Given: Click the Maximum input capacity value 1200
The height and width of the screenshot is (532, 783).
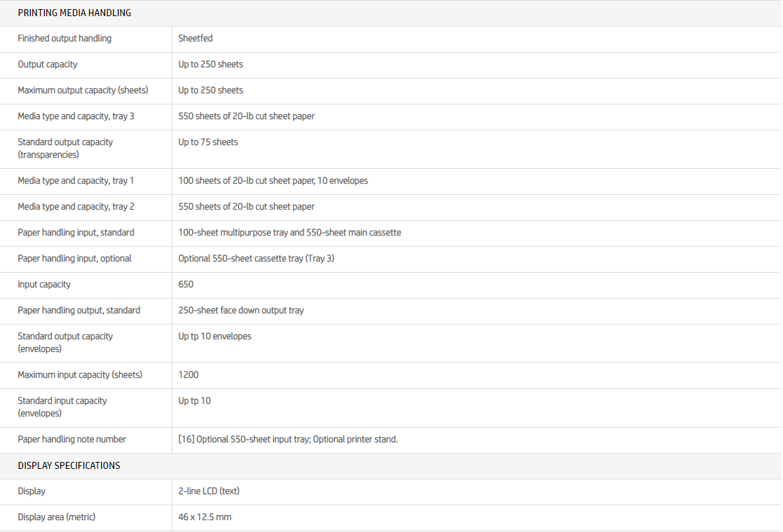Looking at the screenshot, I should tap(189, 375).
